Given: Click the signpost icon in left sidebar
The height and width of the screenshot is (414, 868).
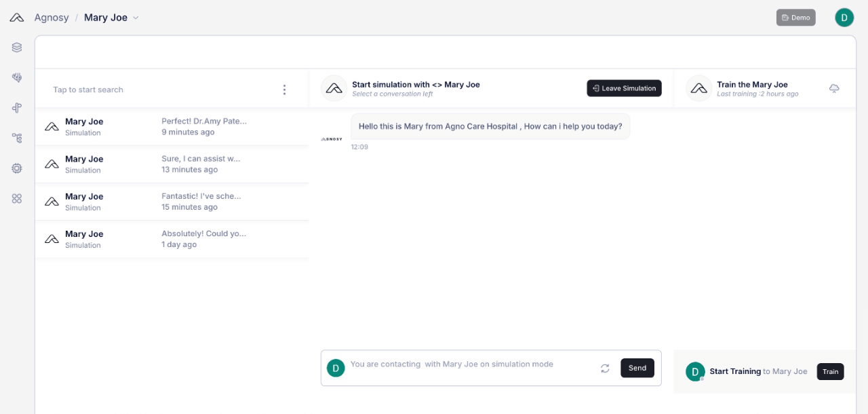Looking at the screenshot, I should [x=17, y=108].
